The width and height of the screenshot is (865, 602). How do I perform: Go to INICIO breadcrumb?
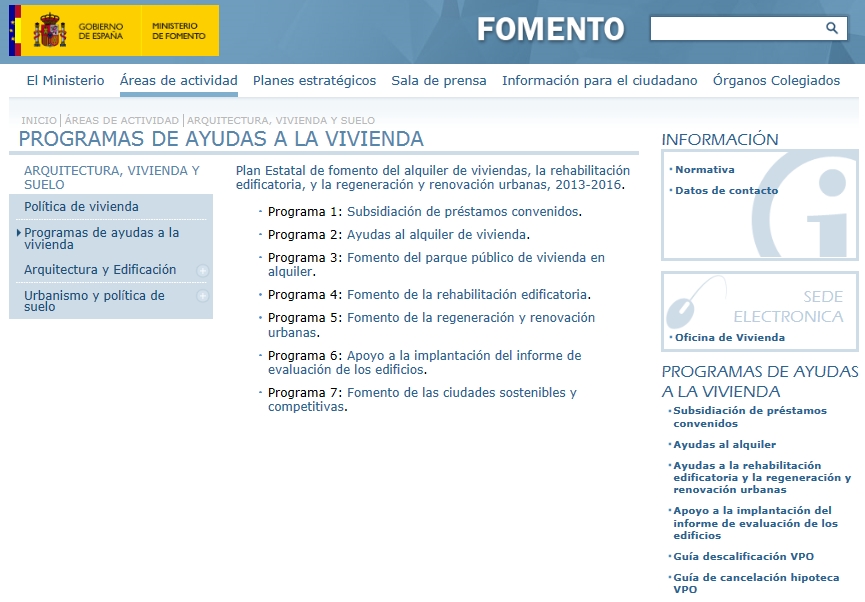39,120
